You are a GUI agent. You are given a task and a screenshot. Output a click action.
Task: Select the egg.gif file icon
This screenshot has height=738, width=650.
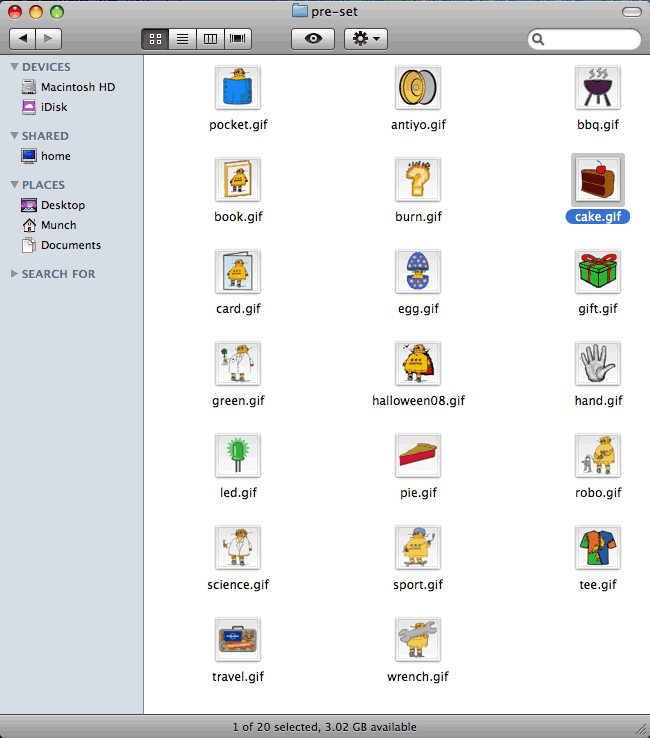418,272
